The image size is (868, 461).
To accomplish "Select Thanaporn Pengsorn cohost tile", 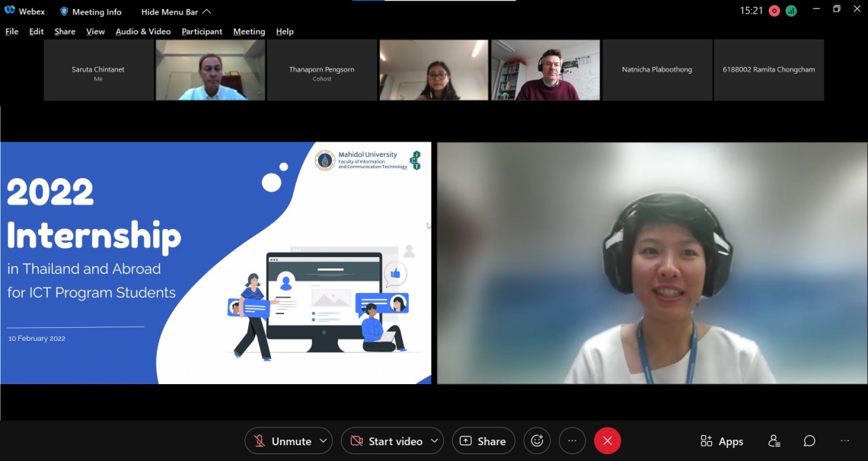I will (x=322, y=70).
